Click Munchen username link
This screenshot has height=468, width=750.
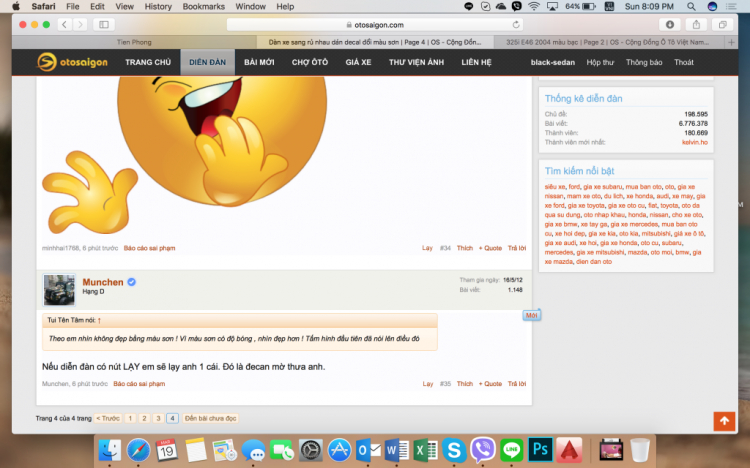tap(103, 282)
